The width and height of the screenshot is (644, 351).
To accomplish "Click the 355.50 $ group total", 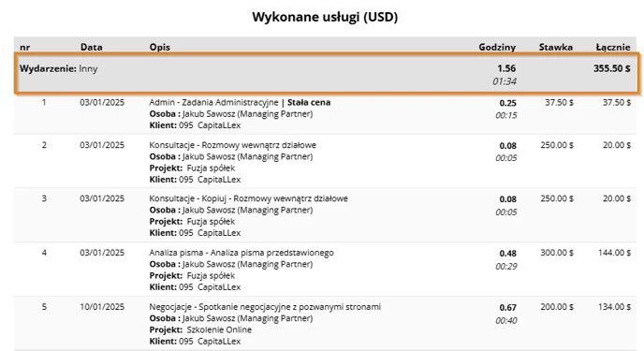I will coord(612,68).
